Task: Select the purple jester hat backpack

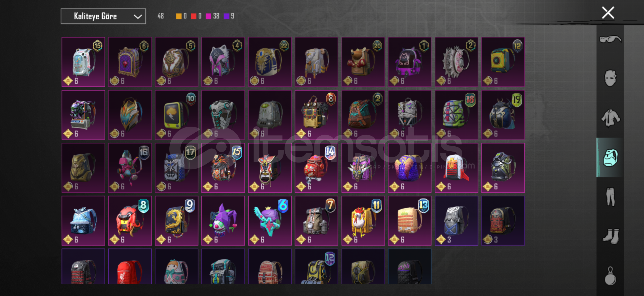Action: pos(223,221)
